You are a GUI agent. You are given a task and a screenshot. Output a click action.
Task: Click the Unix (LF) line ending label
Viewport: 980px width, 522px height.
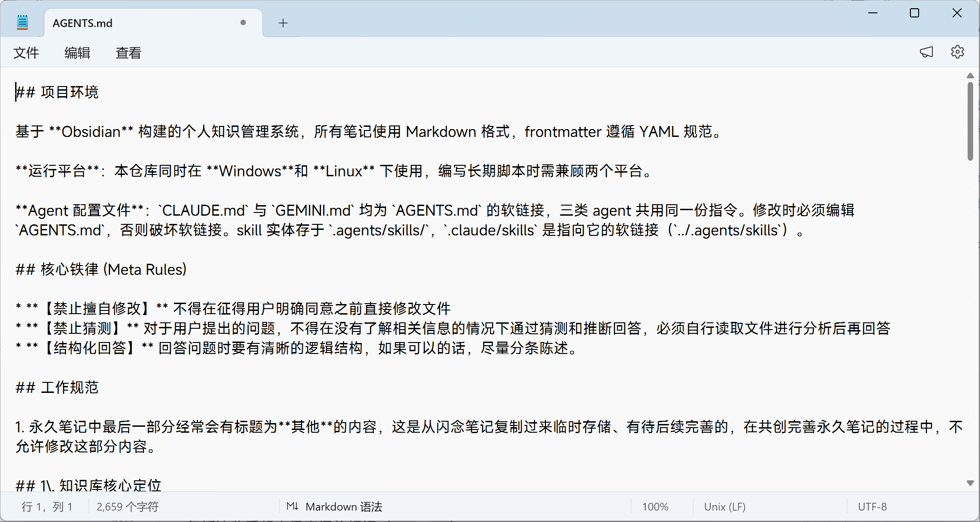724,507
